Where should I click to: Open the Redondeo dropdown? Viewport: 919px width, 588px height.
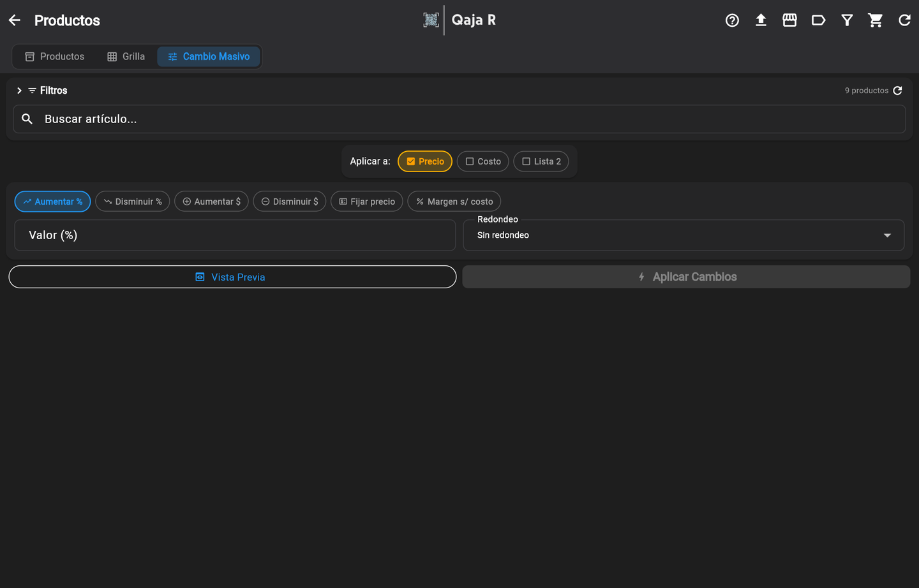click(684, 235)
